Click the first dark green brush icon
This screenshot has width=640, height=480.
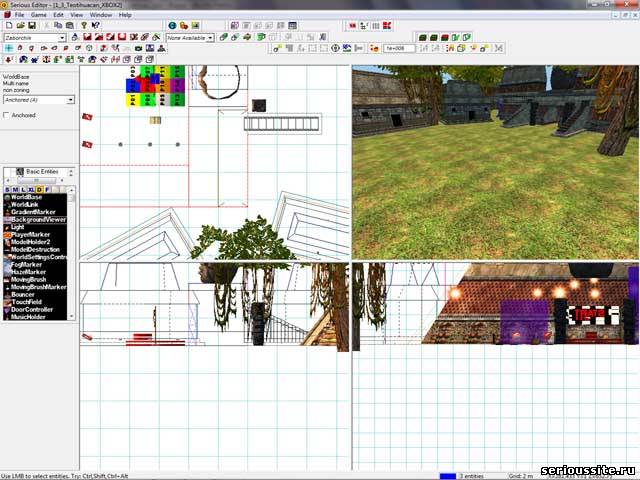coord(423,38)
